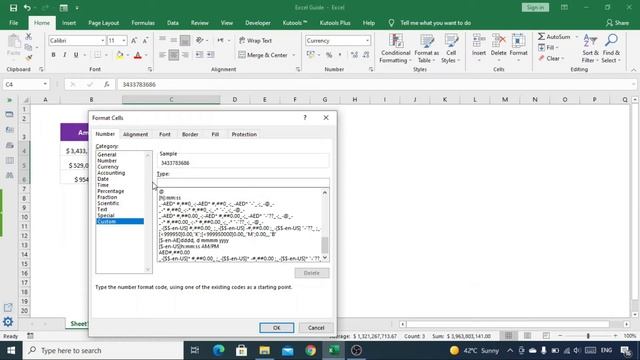
Task: Click Tell me what you want to do
Action: tap(435, 23)
